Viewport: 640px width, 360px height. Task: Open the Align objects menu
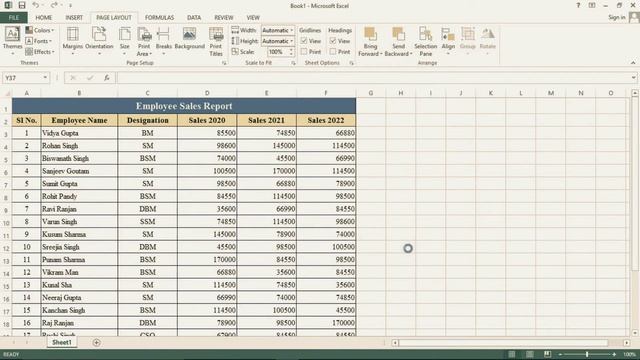[x=448, y=41]
